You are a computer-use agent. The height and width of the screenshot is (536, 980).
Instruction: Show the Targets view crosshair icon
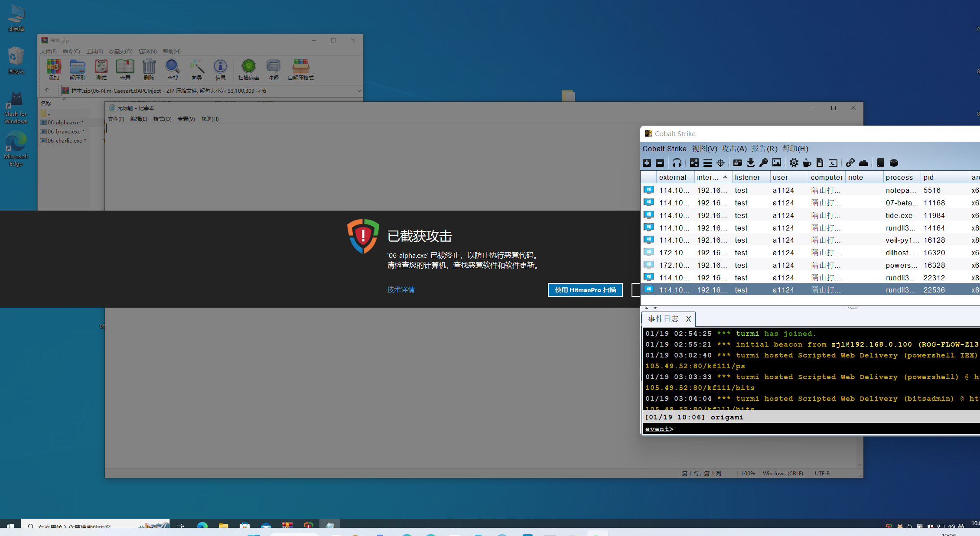(720, 163)
